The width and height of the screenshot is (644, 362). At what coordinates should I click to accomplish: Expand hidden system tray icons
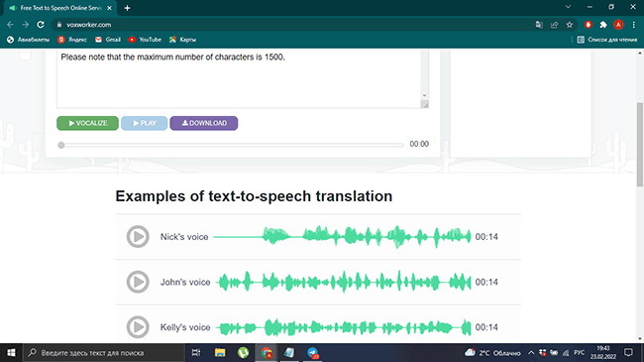pos(531,352)
